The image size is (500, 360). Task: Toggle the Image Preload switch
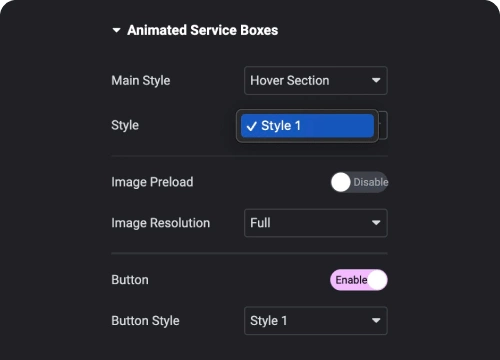pos(359,182)
